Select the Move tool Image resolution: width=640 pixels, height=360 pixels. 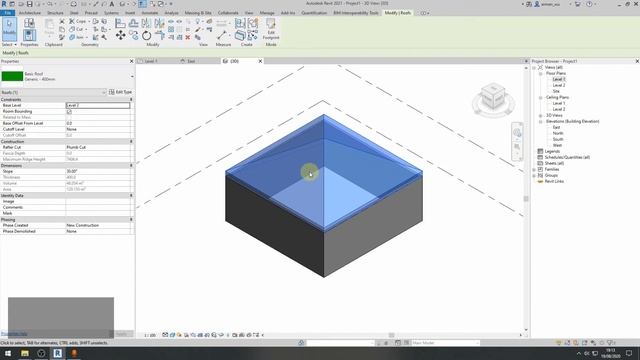click(x=120, y=36)
